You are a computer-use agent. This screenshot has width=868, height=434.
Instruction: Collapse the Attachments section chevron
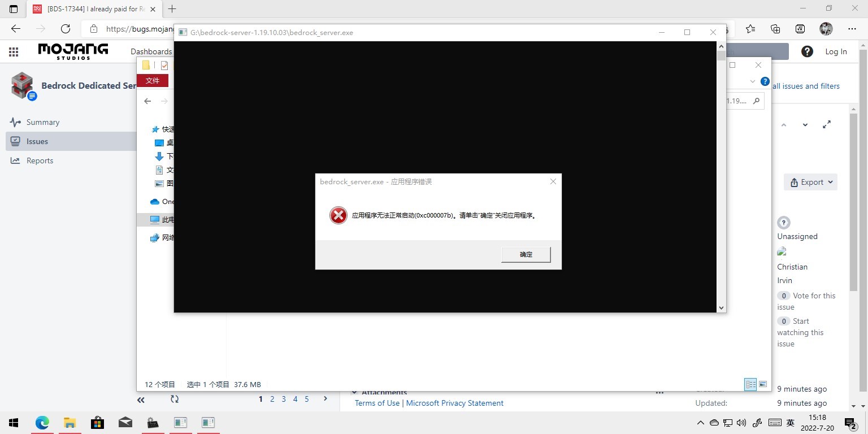tap(354, 393)
